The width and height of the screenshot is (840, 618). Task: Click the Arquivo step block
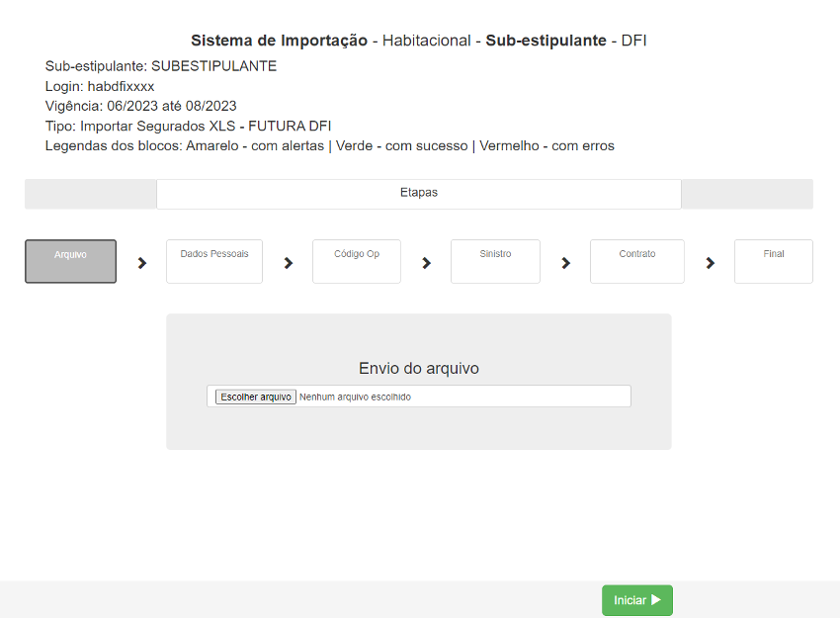pyautogui.click(x=70, y=261)
